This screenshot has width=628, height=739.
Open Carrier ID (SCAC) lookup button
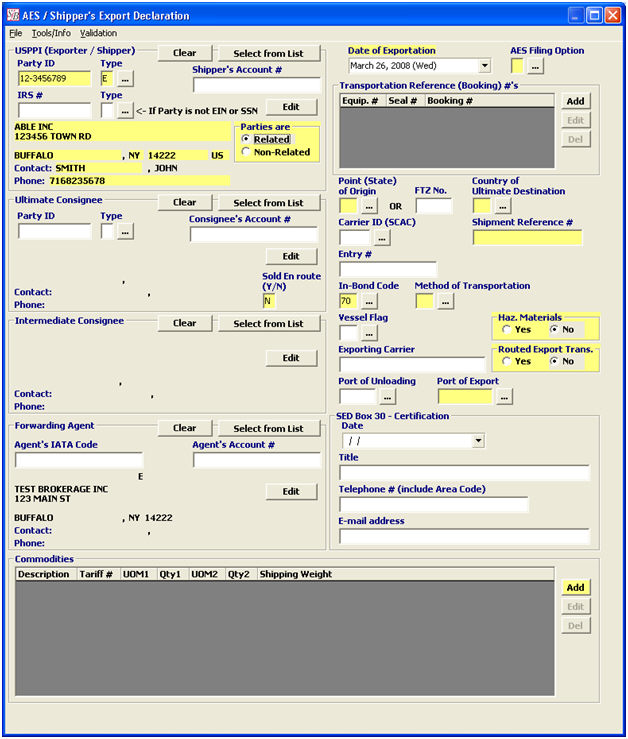pos(382,238)
